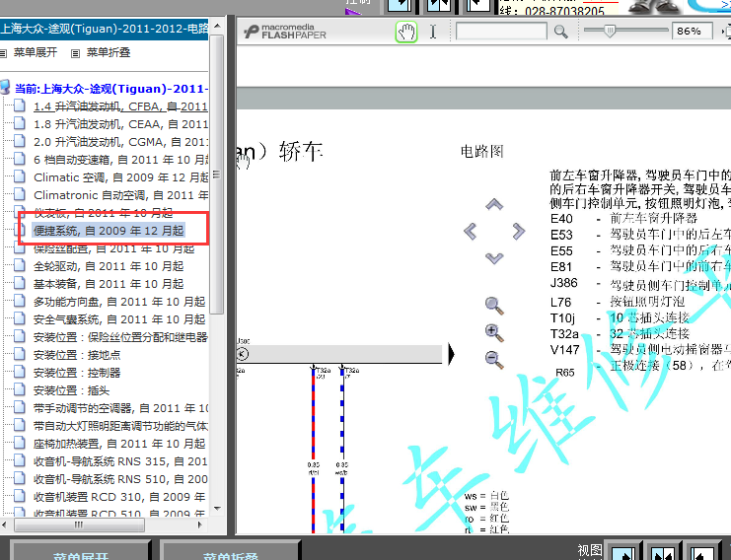Open 2.0 升汽油发动机, CGMA tree entry
The image size is (731, 560).
pos(120,142)
